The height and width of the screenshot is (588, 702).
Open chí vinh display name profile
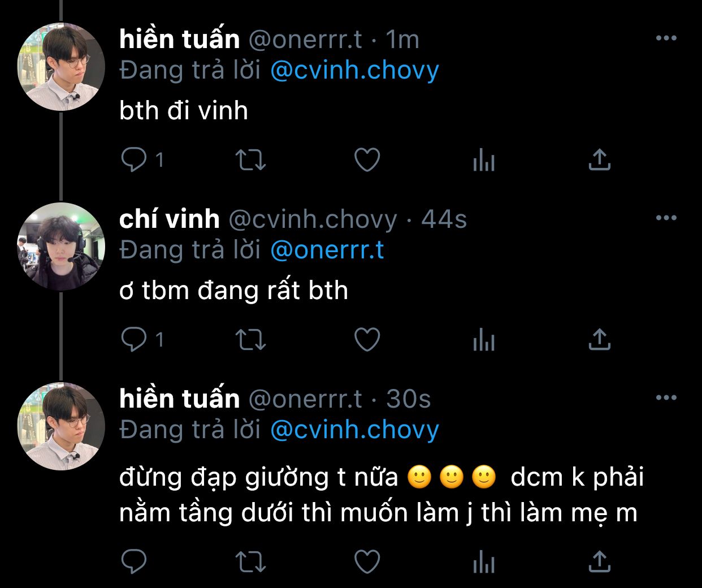(x=169, y=219)
